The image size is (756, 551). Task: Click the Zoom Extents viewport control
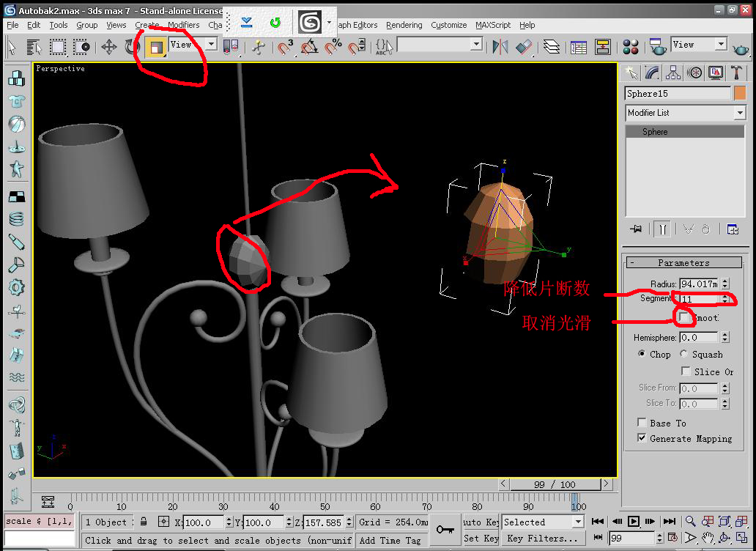click(x=724, y=522)
